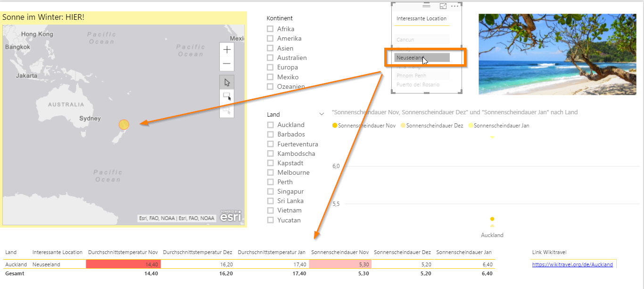Click the Auckland cell in the table
The image size is (644, 289).
(x=16, y=264)
